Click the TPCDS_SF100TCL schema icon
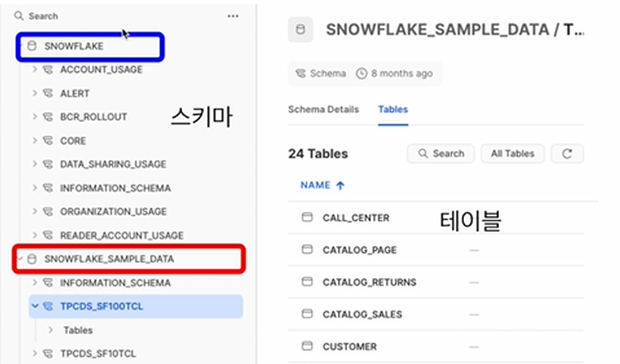The width and height of the screenshot is (620, 364). [48, 306]
